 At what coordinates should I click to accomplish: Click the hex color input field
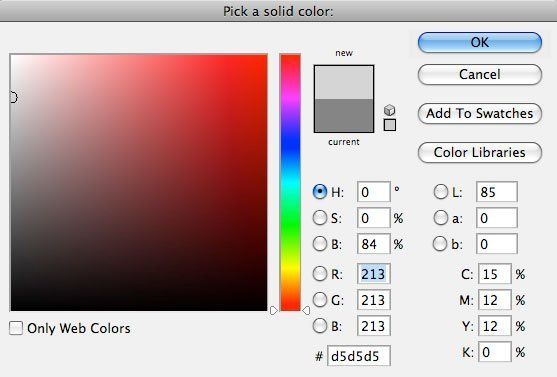coord(359,356)
